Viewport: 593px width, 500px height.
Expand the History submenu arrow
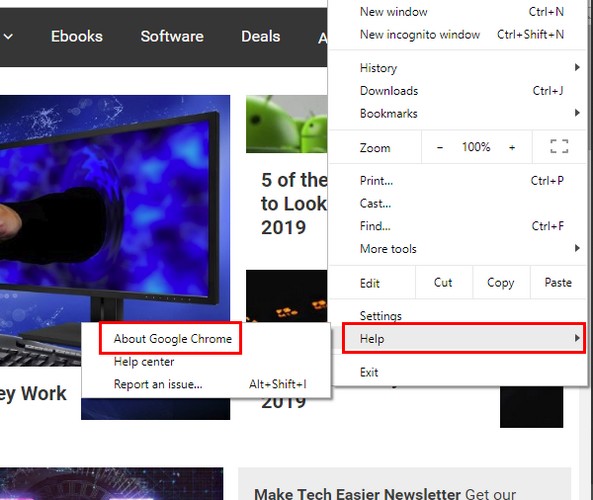pos(577,67)
